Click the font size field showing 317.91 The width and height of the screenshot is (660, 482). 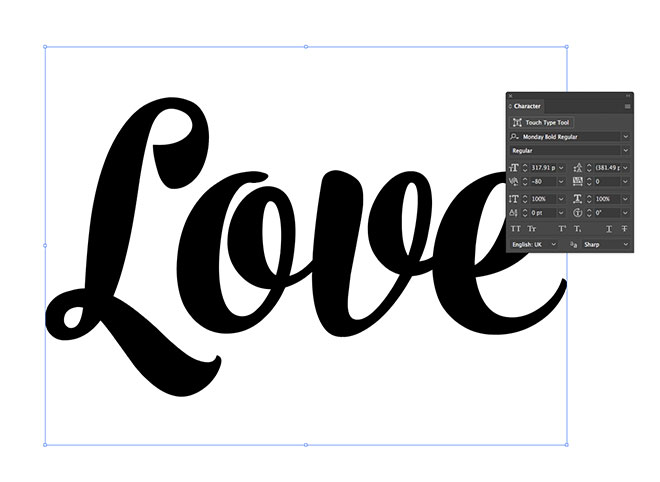tap(543, 167)
